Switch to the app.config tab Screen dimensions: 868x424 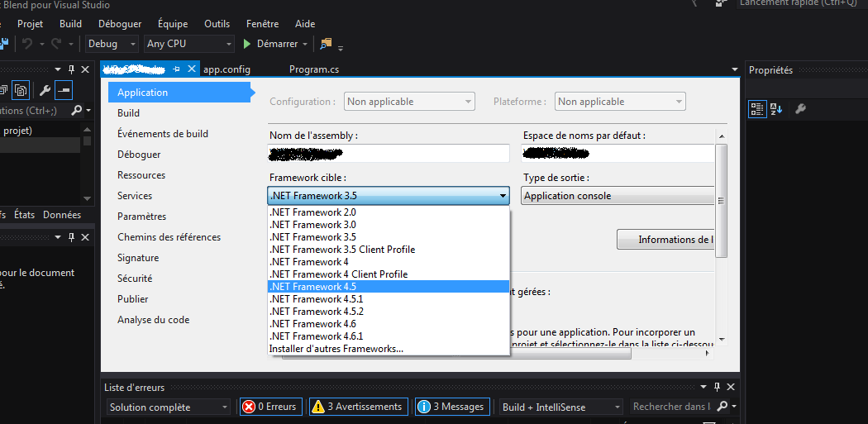pos(227,69)
